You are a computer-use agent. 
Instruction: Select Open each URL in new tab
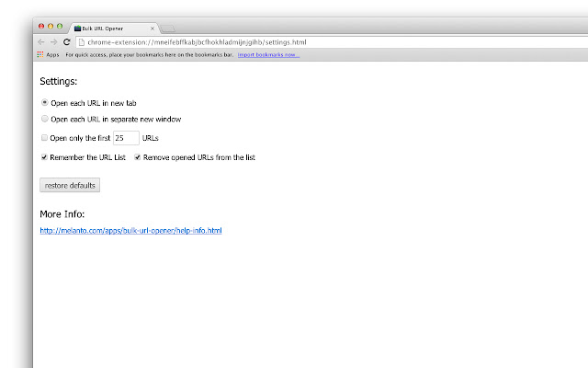(45, 102)
